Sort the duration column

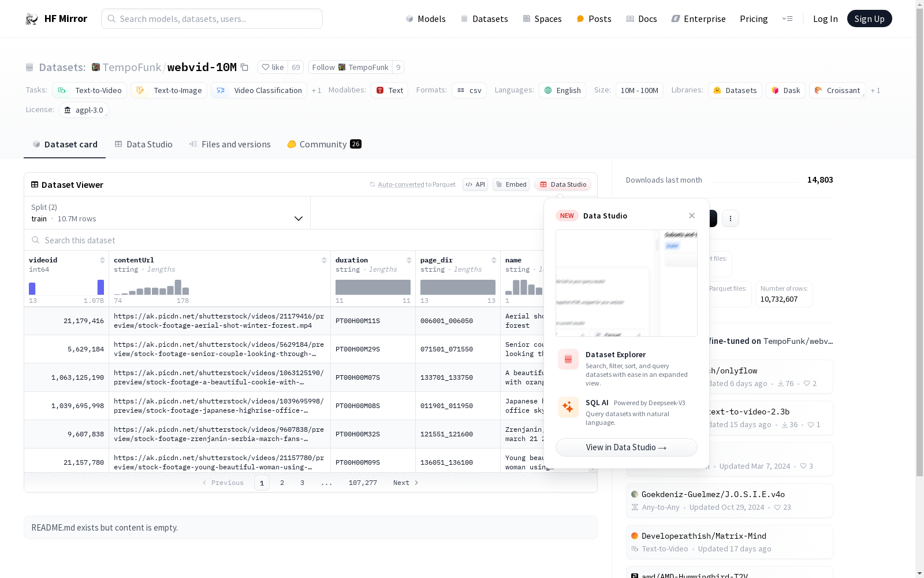[409, 260]
